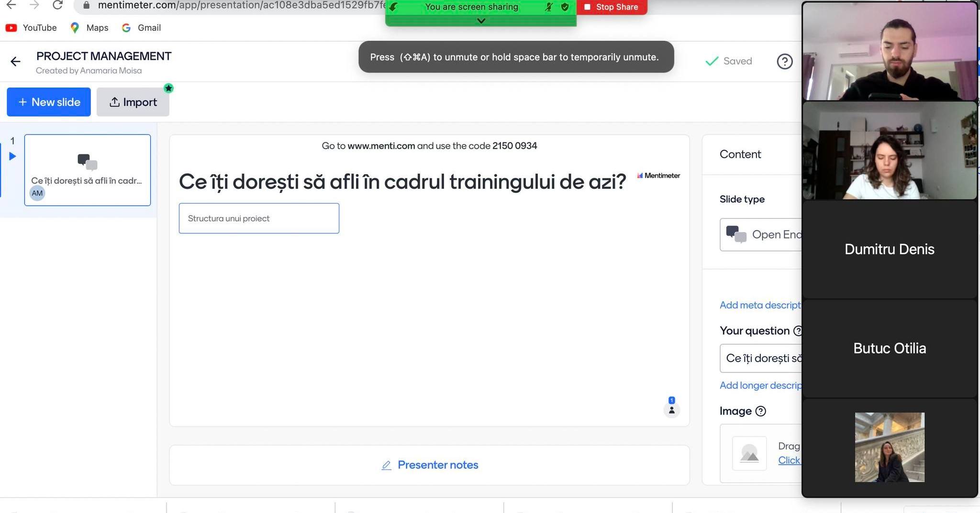Click the Your question text field

point(761,358)
